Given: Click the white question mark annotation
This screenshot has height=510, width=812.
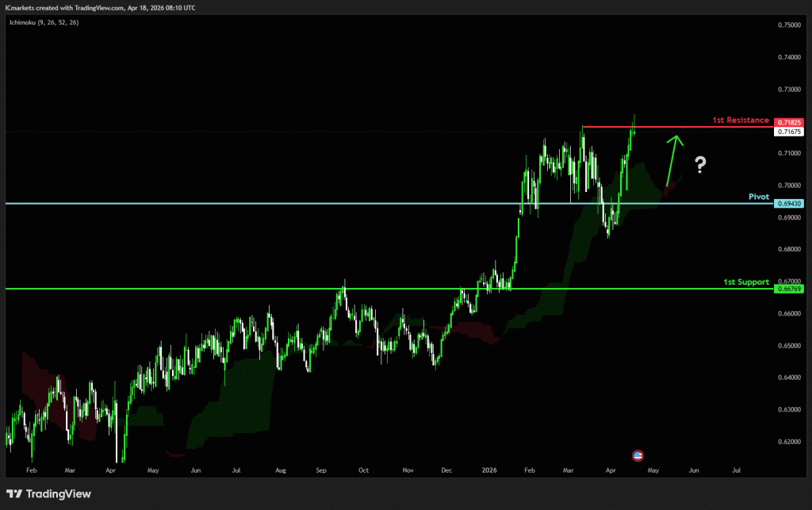Looking at the screenshot, I should coord(700,165).
